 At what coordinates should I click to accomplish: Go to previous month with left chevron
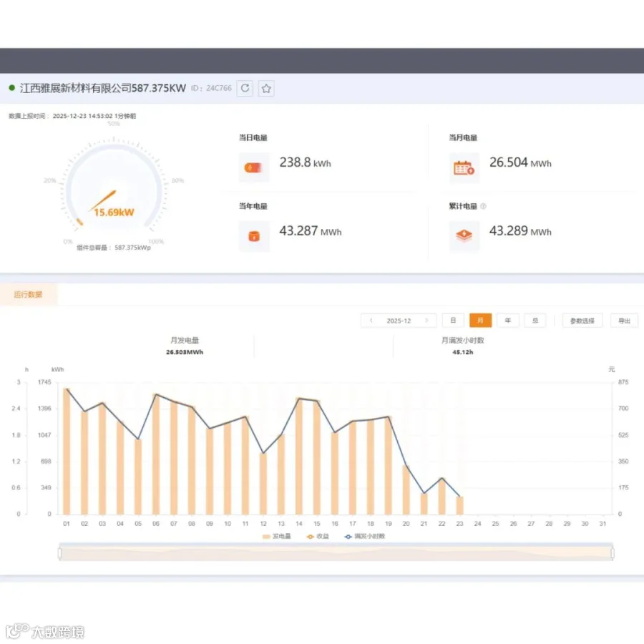(x=371, y=321)
